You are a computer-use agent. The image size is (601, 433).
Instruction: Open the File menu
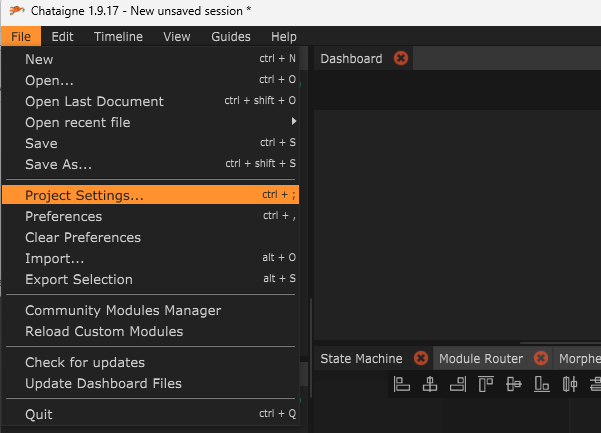tap(21, 36)
